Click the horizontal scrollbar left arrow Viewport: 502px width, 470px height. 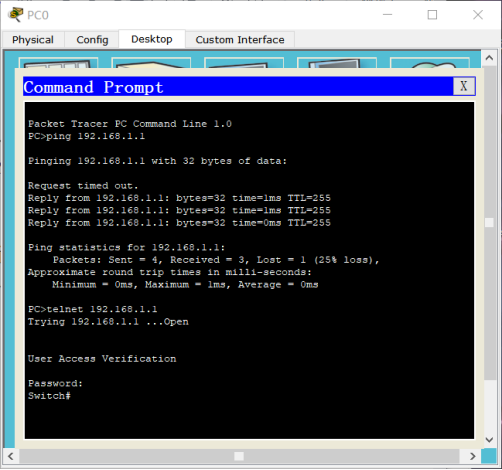click(x=11, y=456)
